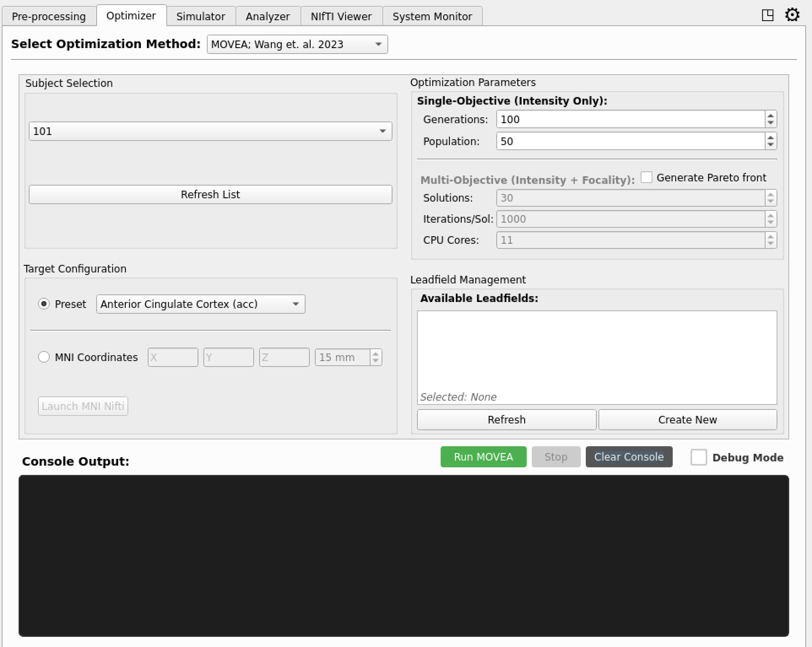
Task: Increase the electrode radius beside the 15 mm field
Action: (x=375, y=353)
